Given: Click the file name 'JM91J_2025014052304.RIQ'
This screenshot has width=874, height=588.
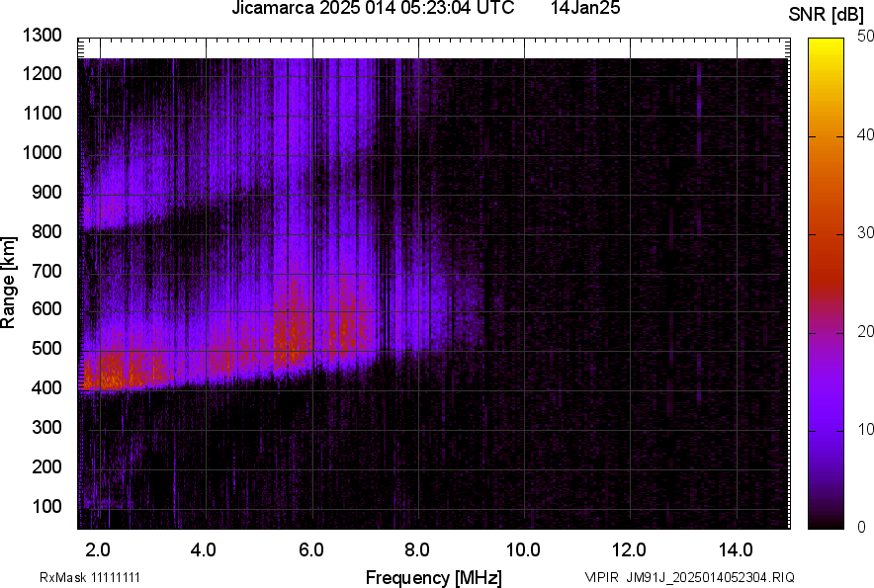Looking at the screenshot, I should (x=710, y=577).
